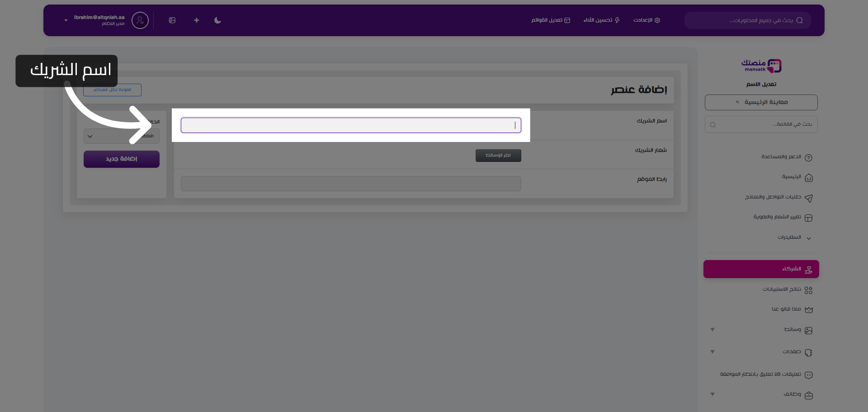Open تحسين الأداء menu item
The height and width of the screenshot is (412, 868).
point(601,20)
